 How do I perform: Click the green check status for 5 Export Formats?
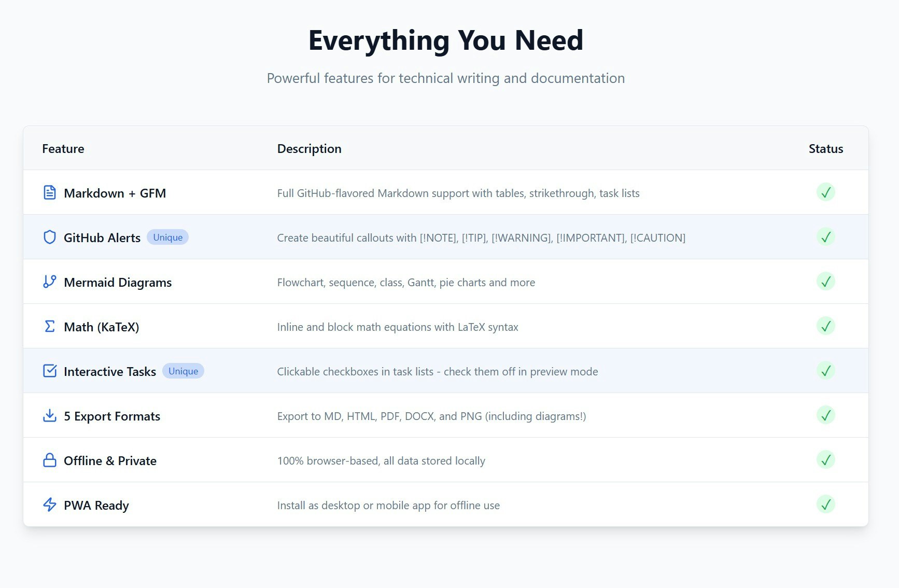(825, 415)
